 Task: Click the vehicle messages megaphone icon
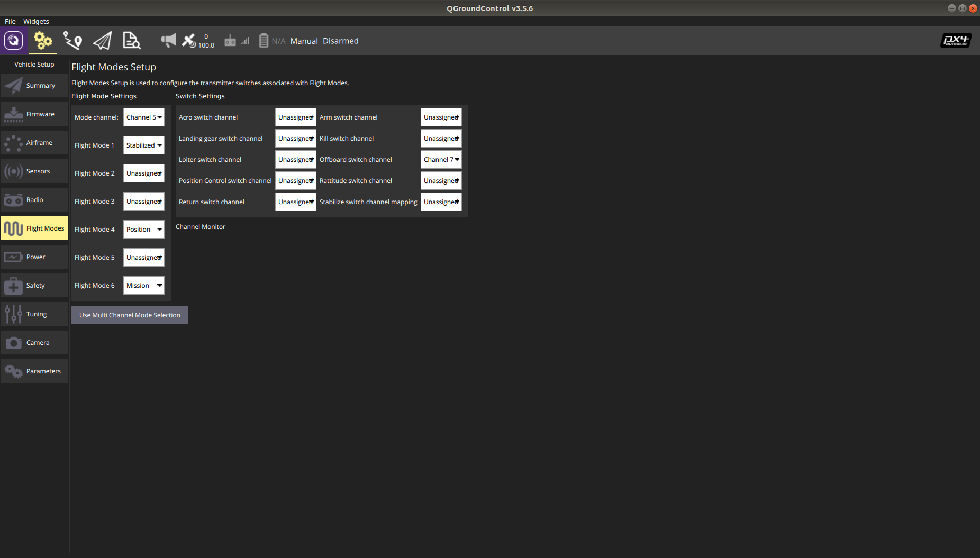pyautogui.click(x=168, y=41)
